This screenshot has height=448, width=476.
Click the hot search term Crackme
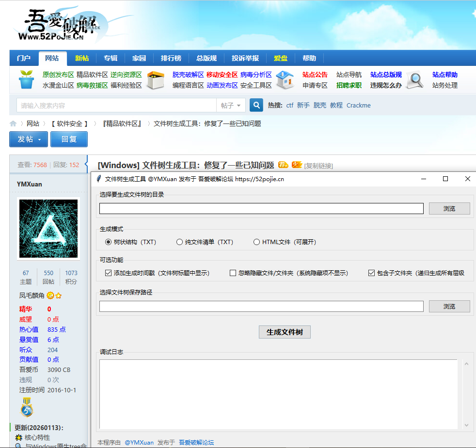(359, 105)
